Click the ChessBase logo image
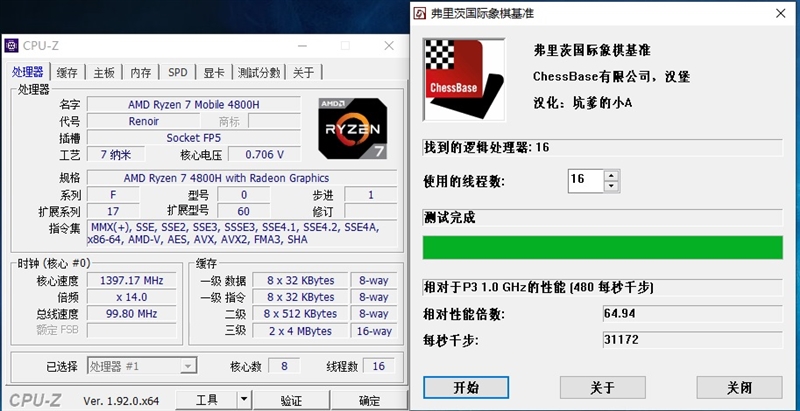 464,80
